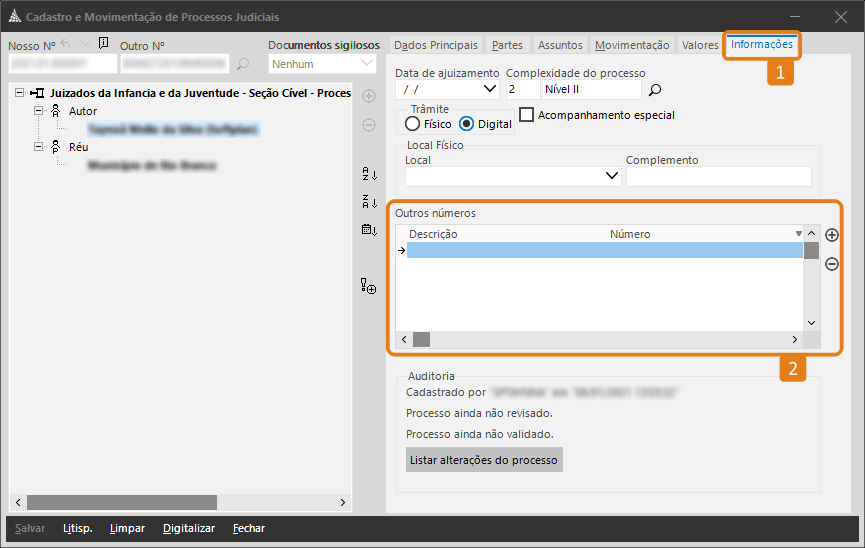Viewport: 865px width, 548px height.
Task: Open the Local dropdown under Local Físico
Action: (613, 176)
